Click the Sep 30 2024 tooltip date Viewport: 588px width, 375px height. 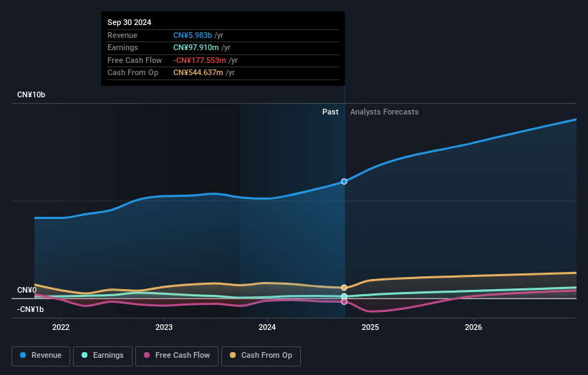tap(130, 22)
